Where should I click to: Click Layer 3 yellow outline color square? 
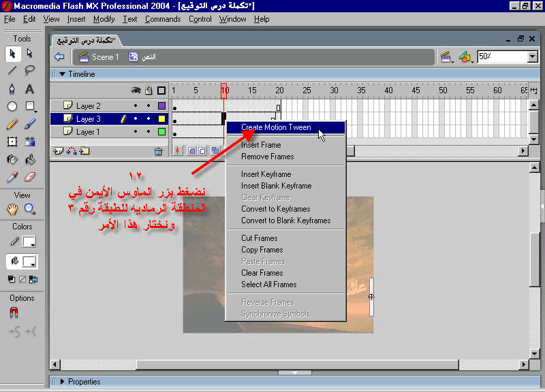pos(161,118)
